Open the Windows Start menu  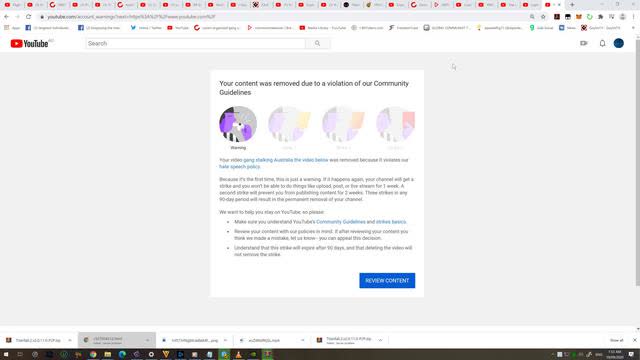(x=6, y=354)
